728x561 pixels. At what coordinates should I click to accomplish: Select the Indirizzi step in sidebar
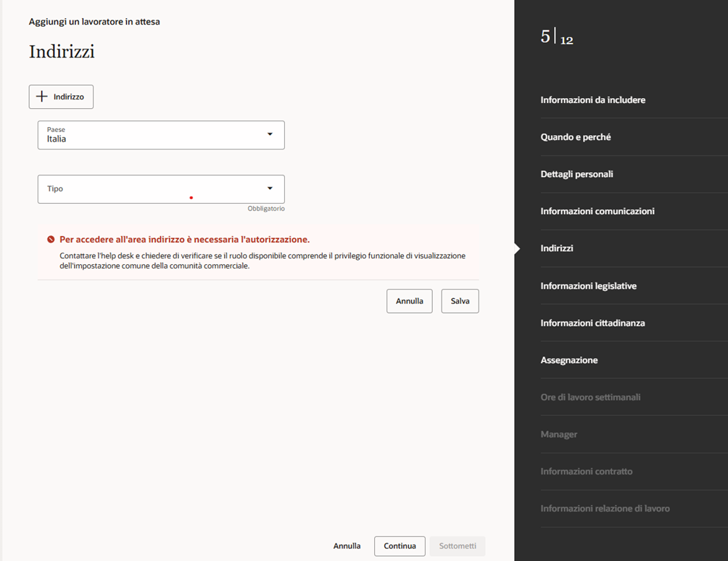click(x=557, y=248)
